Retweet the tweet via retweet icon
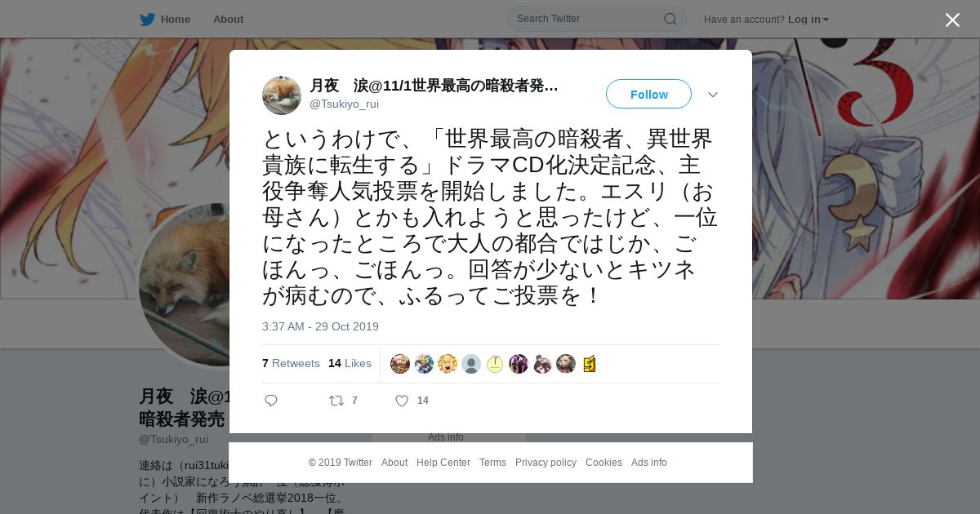 pos(336,401)
